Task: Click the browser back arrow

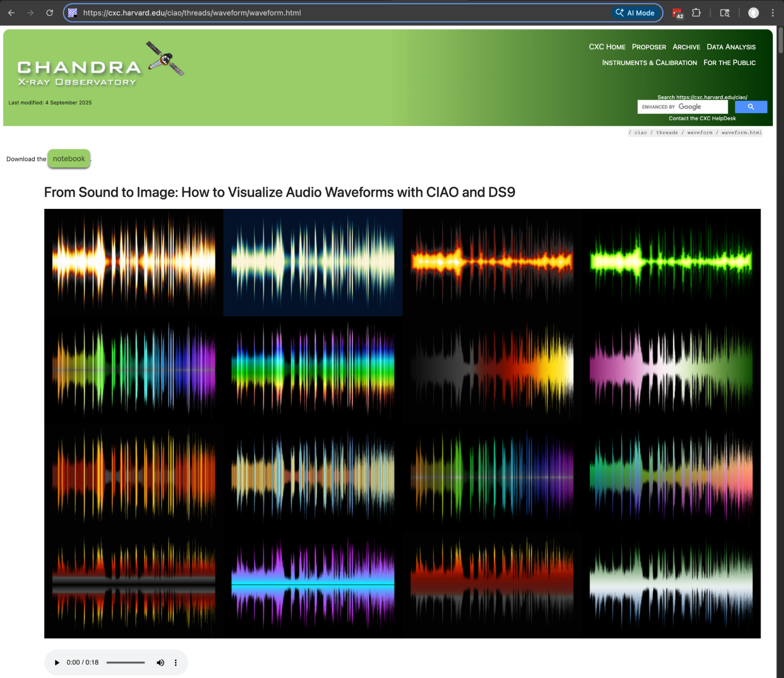Action: click(x=11, y=13)
